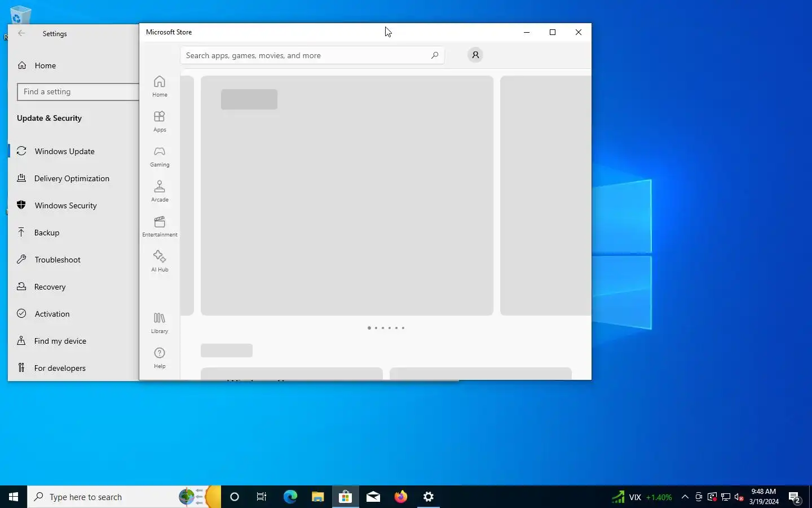Viewport: 812px width, 508px height.
Task: Open Apps section in Microsoft Store
Action: [x=160, y=121]
